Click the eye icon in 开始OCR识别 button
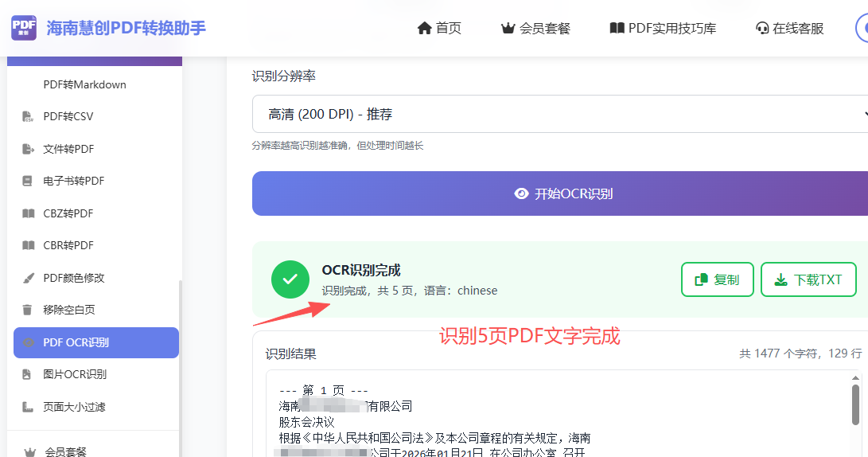Image resolution: width=868 pixels, height=457 pixels. (x=521, y=194)
